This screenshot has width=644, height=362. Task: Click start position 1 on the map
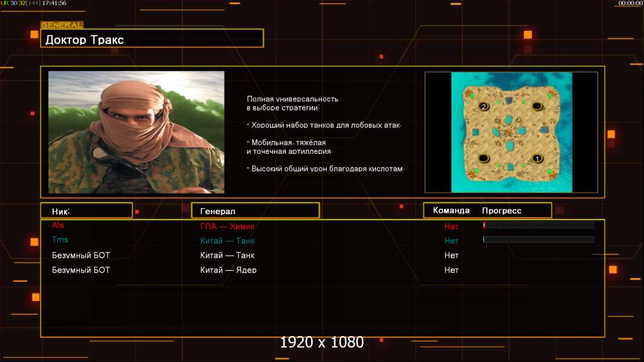(x=537, y=158)
